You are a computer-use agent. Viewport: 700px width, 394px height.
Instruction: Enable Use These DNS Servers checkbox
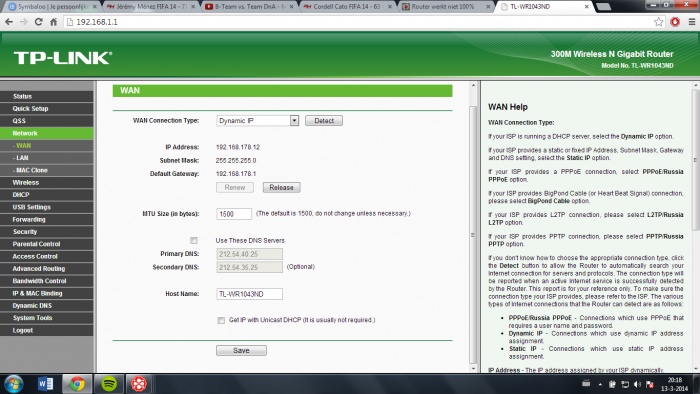[194, 241]
